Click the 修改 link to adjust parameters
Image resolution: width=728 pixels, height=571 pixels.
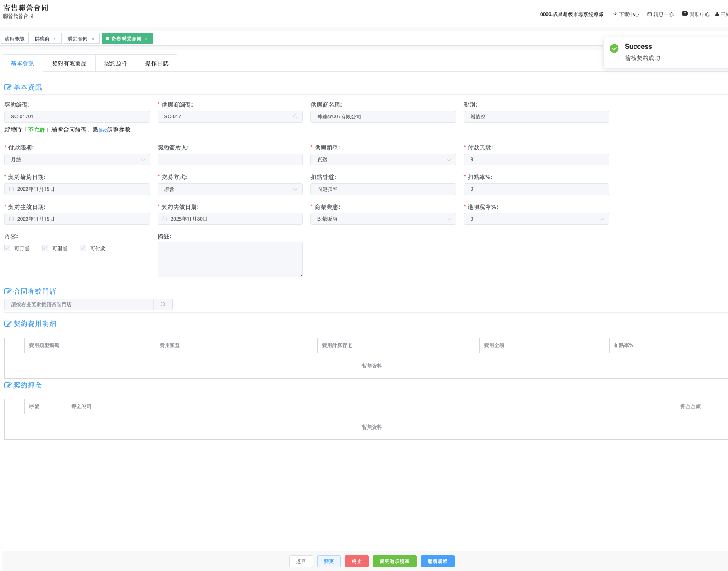pyautogui.click(x=103, y=131)
